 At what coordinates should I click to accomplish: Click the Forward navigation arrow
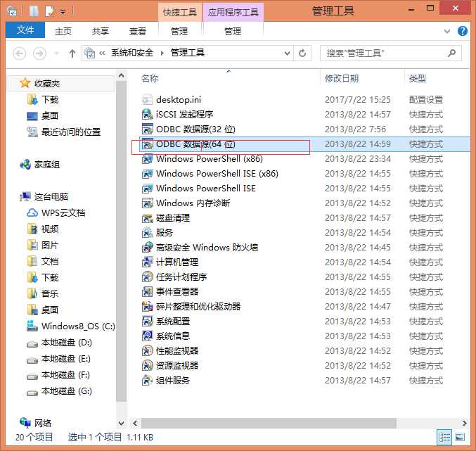point(39,53)
